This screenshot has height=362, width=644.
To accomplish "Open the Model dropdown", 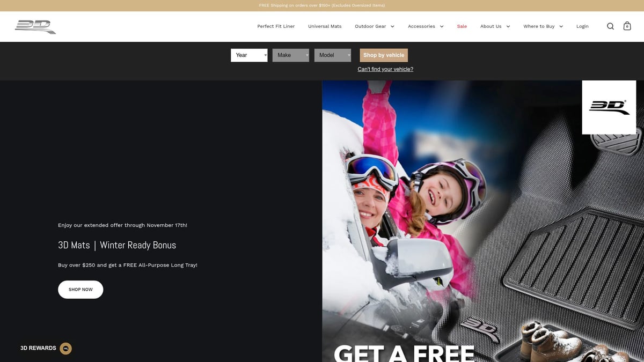I will point(332,55).
